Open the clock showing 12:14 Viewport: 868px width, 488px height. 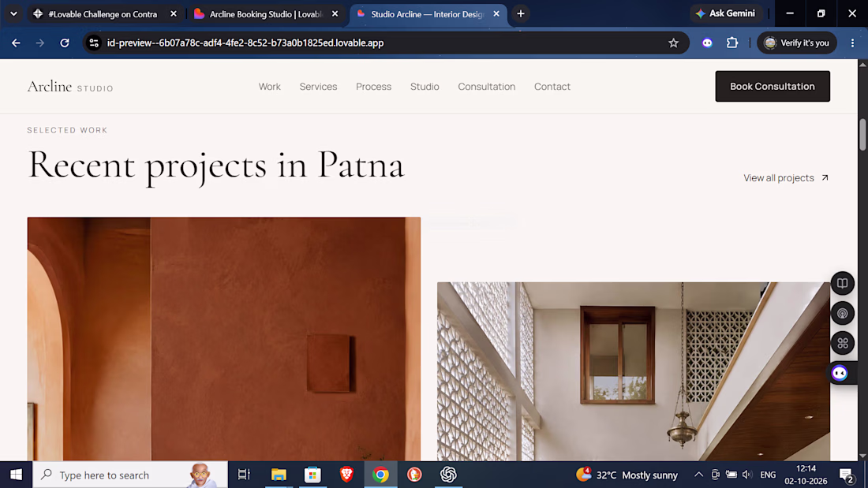click(806, 475)
